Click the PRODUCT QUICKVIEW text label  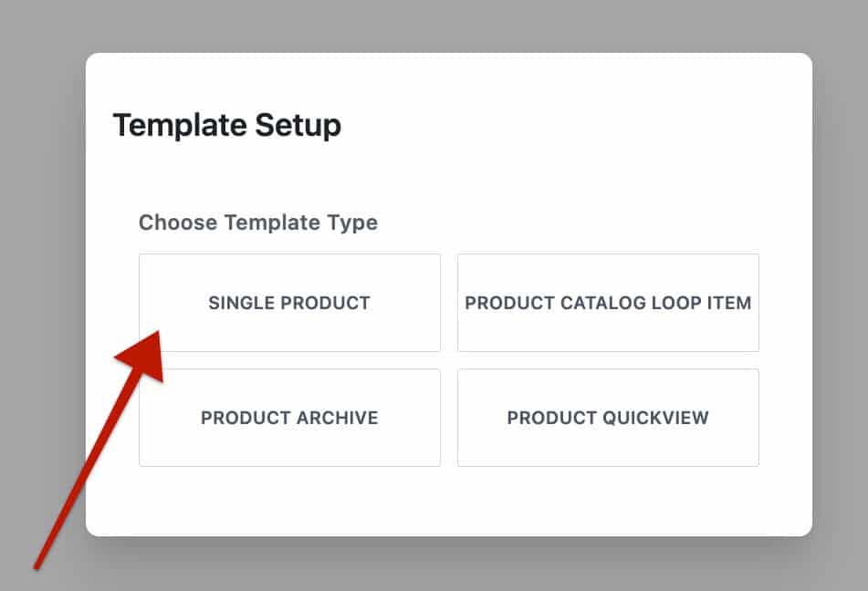tap(608, 417)
